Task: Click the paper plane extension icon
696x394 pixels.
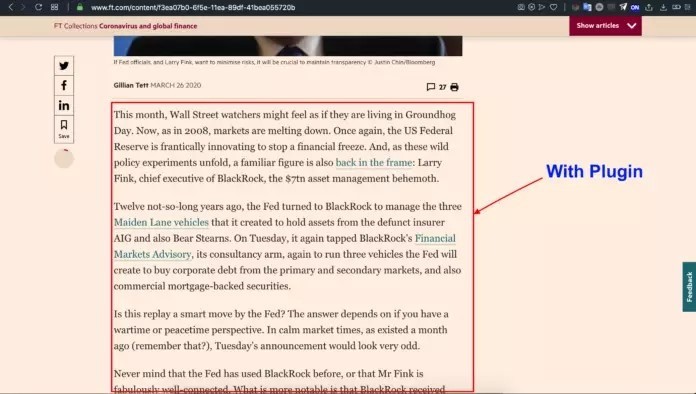Action: click(623, 7)
